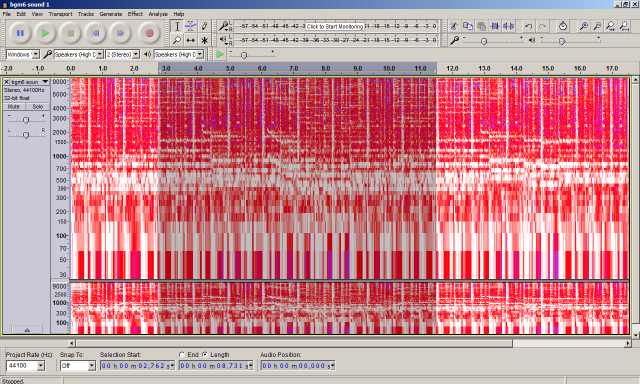The height and width of the screenshot is (384, 640).
Task: Click the Pause transport button
Action: [x=20, y=33]
